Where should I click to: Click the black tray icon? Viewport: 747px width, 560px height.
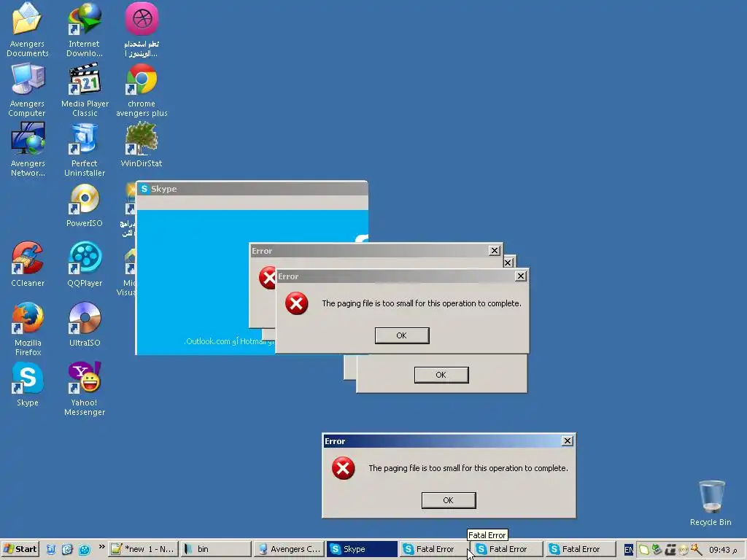tap(670, 550)
